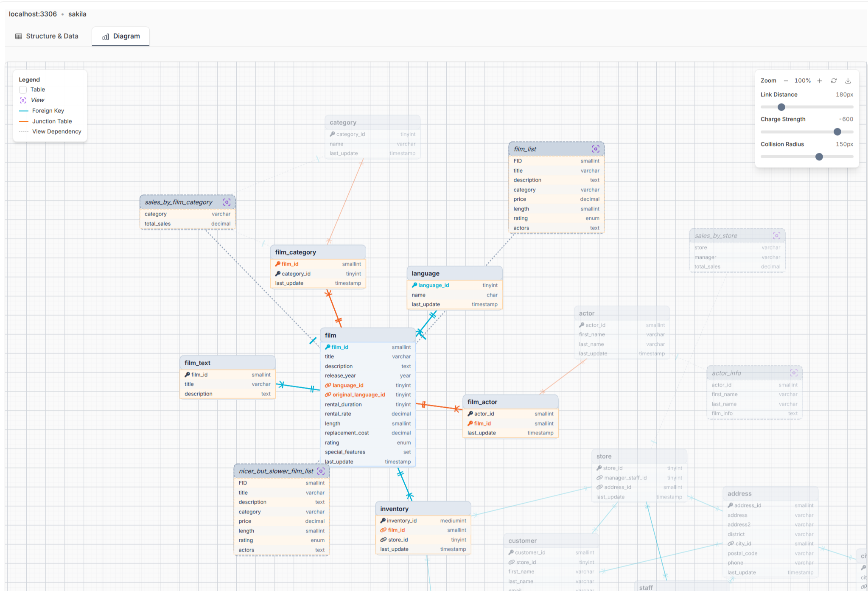Click the foreign key icon next to language_id

pyautogui.click(x=328, y=385)
